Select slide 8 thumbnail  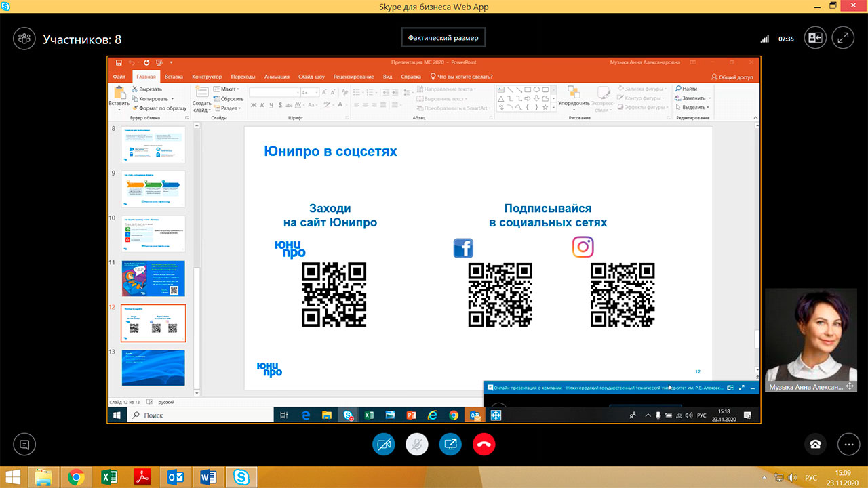tap(153, 144)
